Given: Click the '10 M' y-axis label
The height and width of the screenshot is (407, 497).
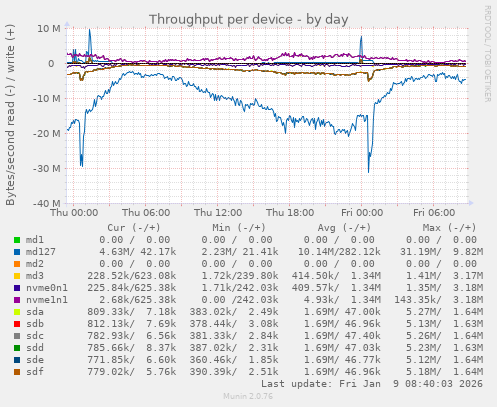Looking at the screenshot, I should [x=49, y=29].
